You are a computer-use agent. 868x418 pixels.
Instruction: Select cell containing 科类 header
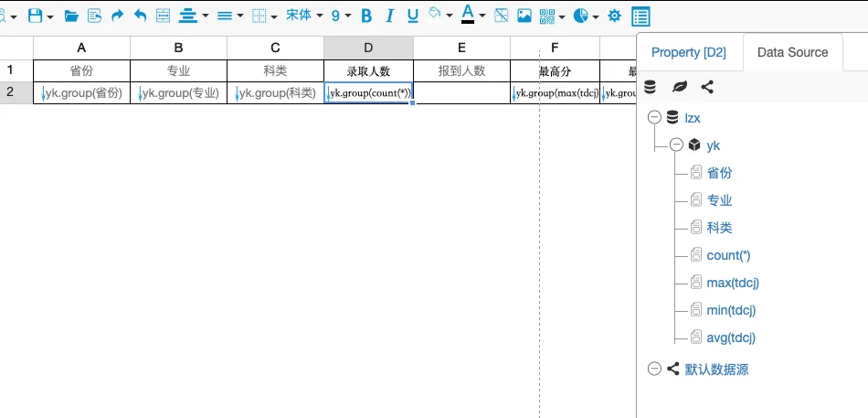(x=275, y=70)
